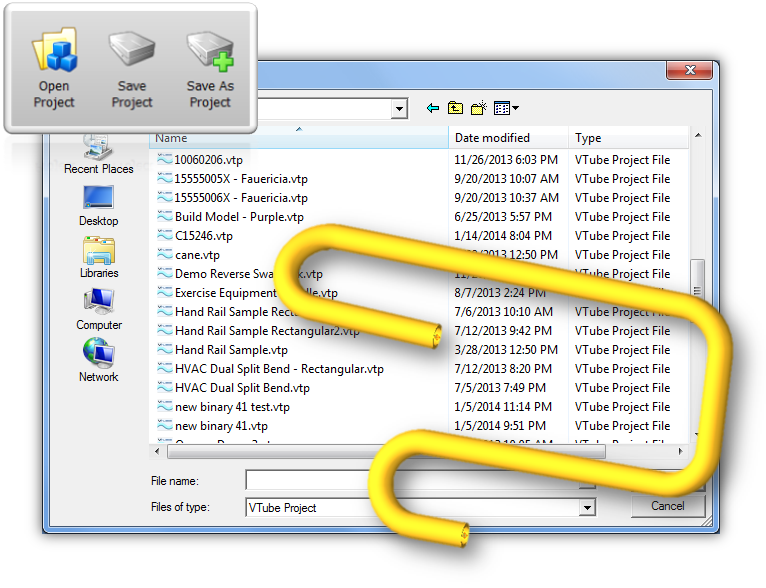Expand the Look in folder dropdown

pyautogui.click(x=400, y=109)
